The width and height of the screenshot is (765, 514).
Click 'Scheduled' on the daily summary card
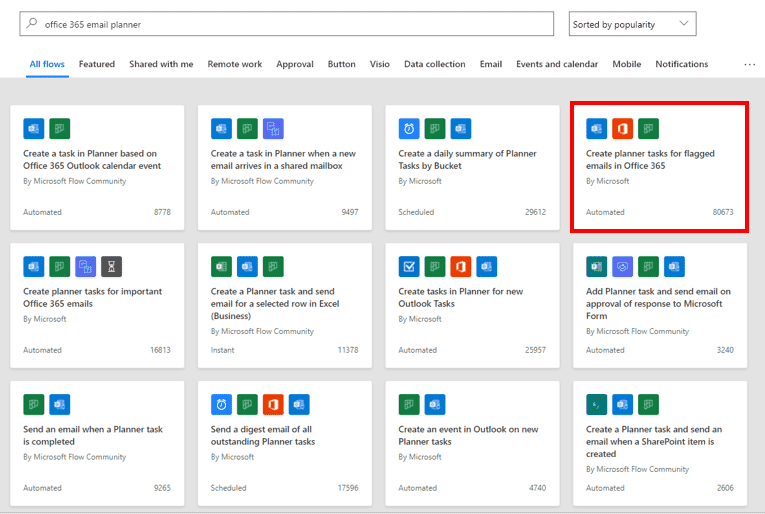click(416, 212)
